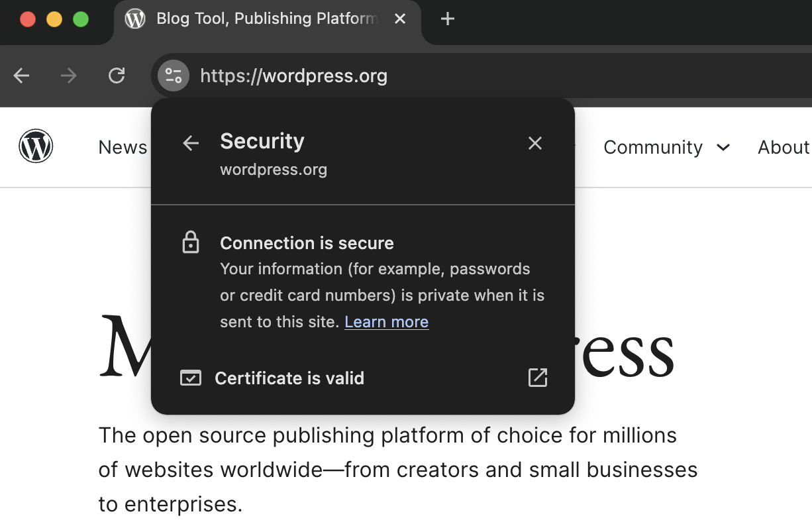The height and width of the screenshot is (530, 812).
Task: Click the certificate checkmark icon
Action: [190, 378]
